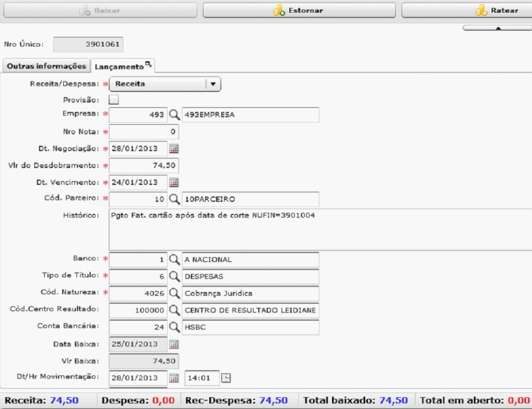This screenshot has width=532, height=409.
Task: Open calendar for Dt. Vencimento
Action: pyautogui.click(x=174, y=182)
